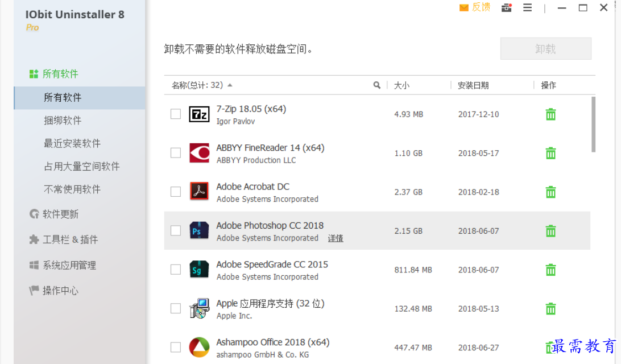
Task: Sort by the 大小 column header
Action: [401, 85]
